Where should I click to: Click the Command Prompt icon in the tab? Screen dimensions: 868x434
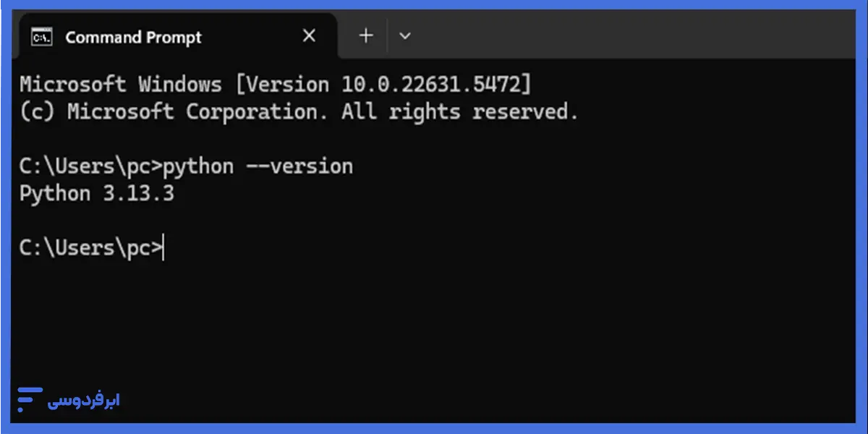(x=42, y=36)
